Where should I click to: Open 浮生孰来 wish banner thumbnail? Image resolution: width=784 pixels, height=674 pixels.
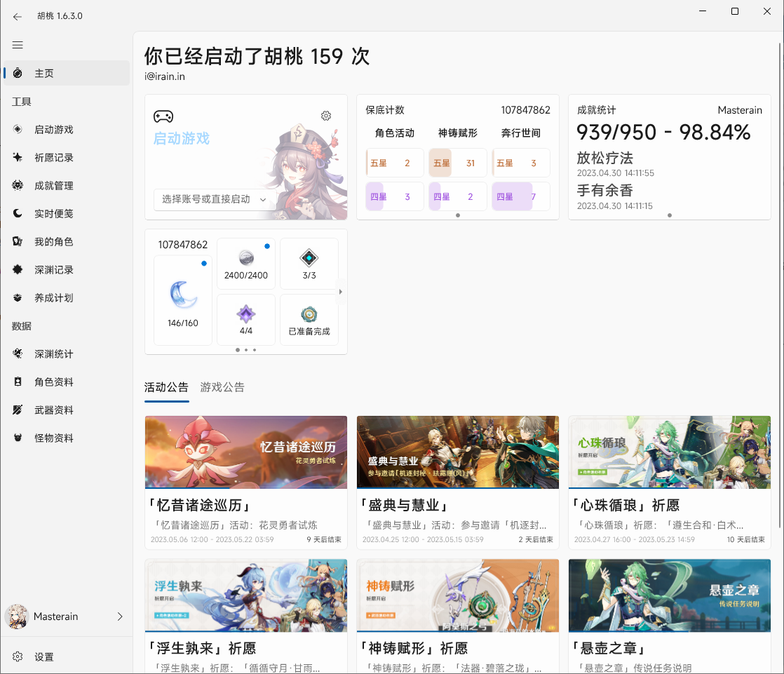coord(246,595)
